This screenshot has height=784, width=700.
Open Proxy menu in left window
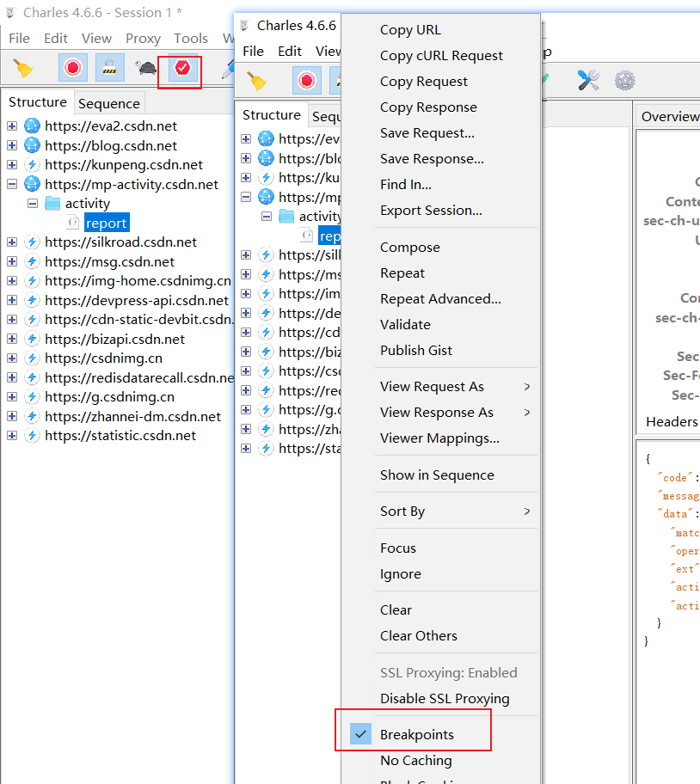pyautogui.click(x=143, y=39)
